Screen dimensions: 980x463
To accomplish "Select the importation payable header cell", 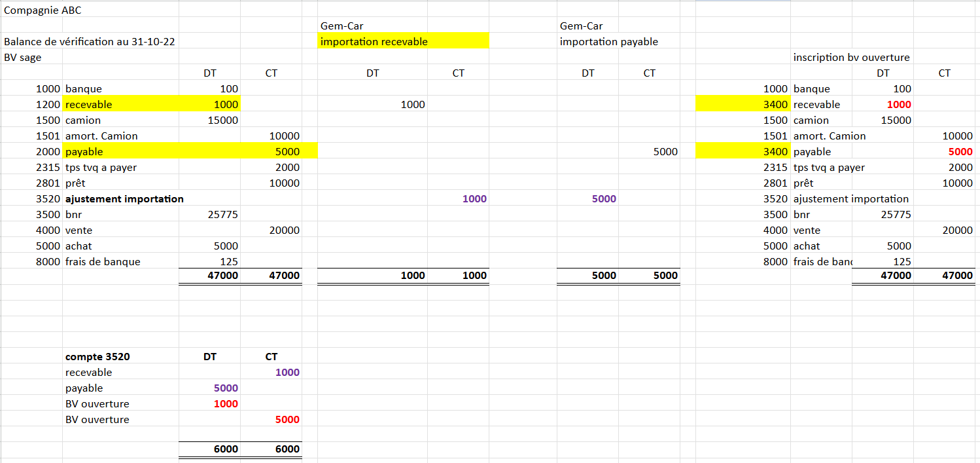I will pyautogui.click(x=609, y=42).
